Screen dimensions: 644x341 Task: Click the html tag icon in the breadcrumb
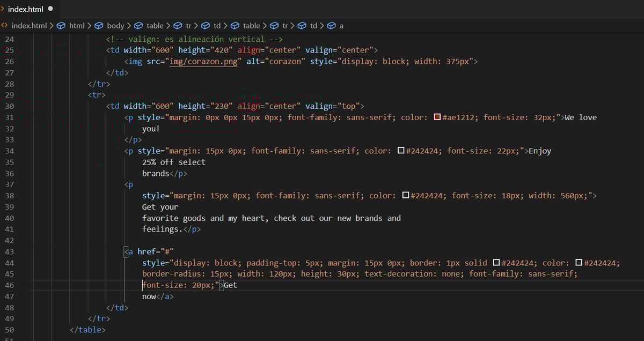(61, 25)
